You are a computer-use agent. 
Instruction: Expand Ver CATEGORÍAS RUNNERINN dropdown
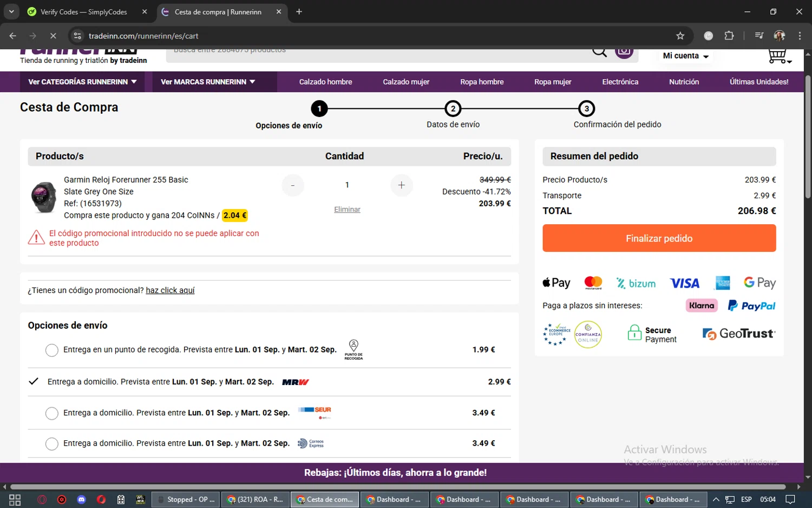[x=82, y=82]
